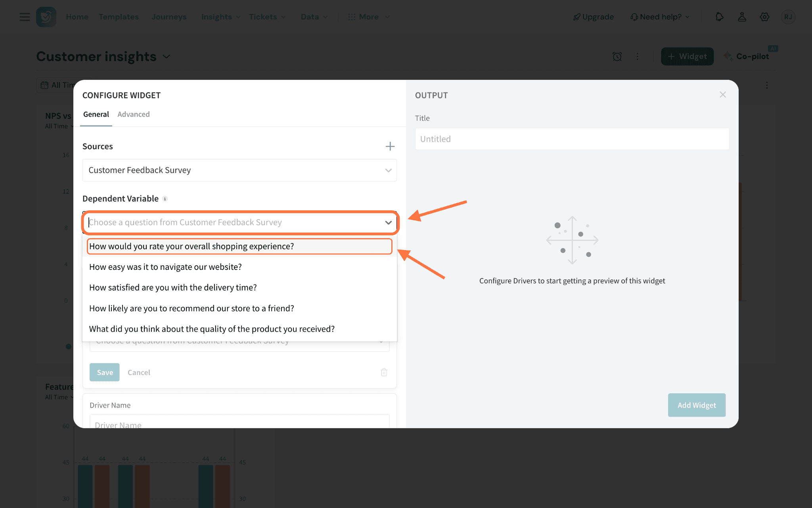
Task: Open the Co-pilot assistant
Action: (747, 56)
